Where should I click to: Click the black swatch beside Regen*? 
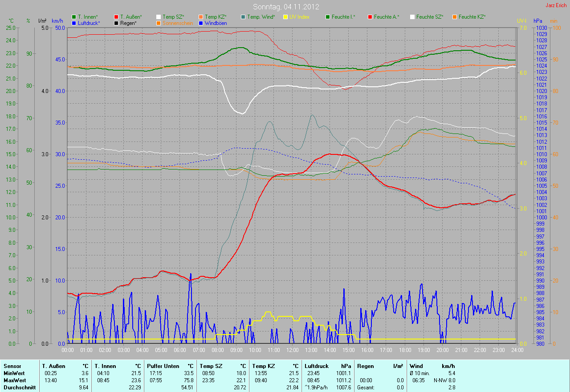[116, 23]
